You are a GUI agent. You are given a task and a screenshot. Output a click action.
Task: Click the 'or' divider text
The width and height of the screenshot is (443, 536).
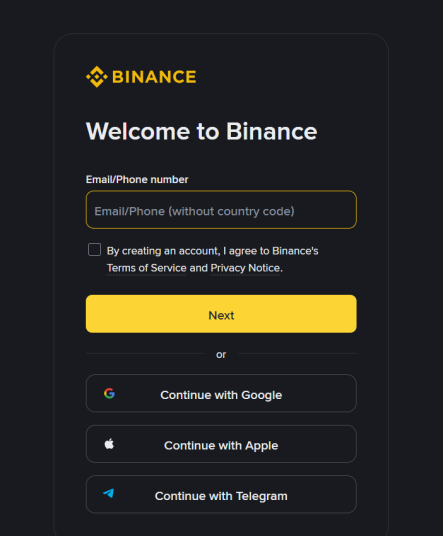coord(221,354)
